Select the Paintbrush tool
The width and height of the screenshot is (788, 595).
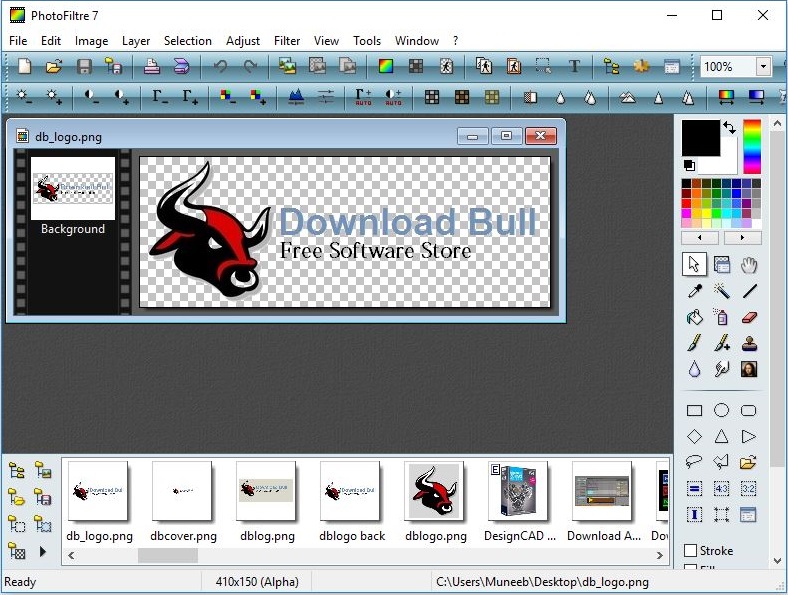[695, 343]
